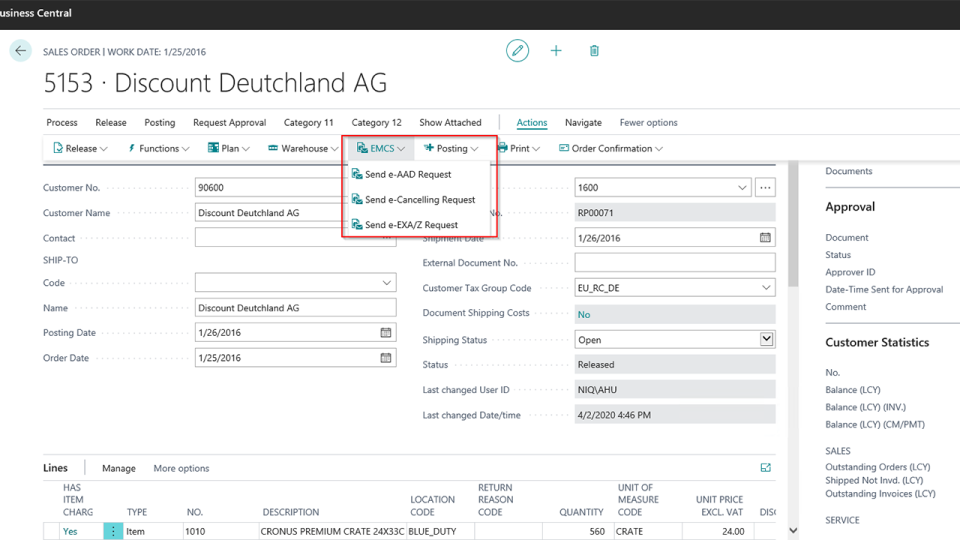Viewport: 960px width, 540px height.
Task: Go back with the arrow button
Action: click(x=20, y=51)
